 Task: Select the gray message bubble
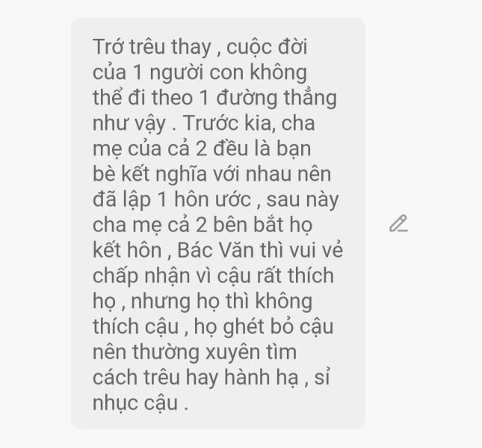(x=218, y=223)
